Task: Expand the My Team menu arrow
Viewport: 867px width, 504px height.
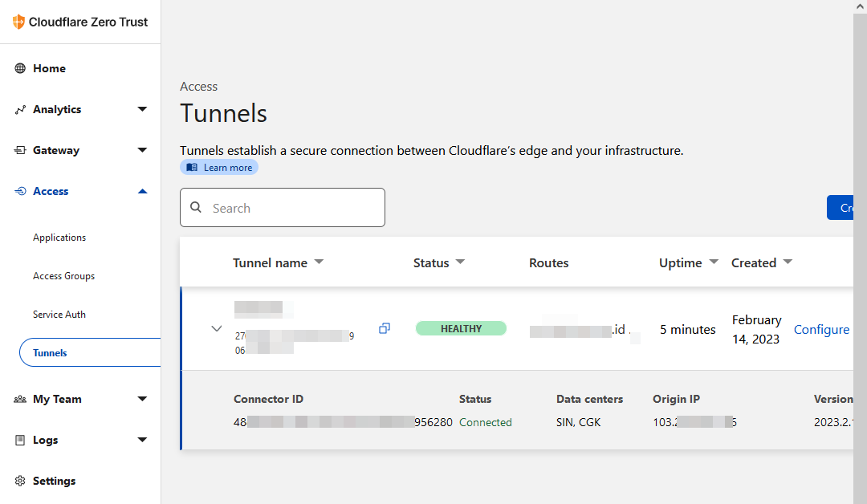Action: click(142, 399)
